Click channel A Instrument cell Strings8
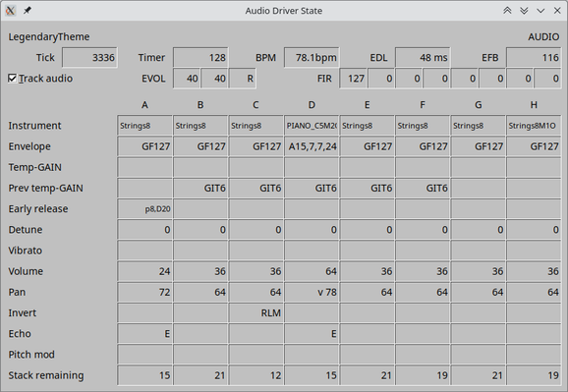568x392 pixels. (x=144, y=126)
